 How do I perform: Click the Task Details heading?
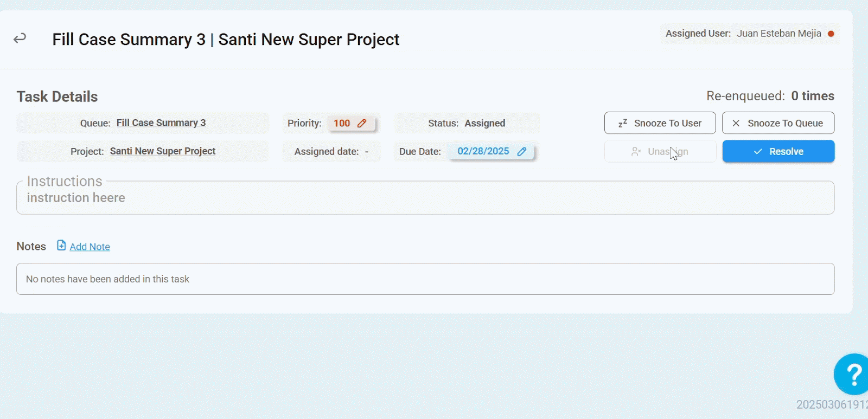coord(57,96)
